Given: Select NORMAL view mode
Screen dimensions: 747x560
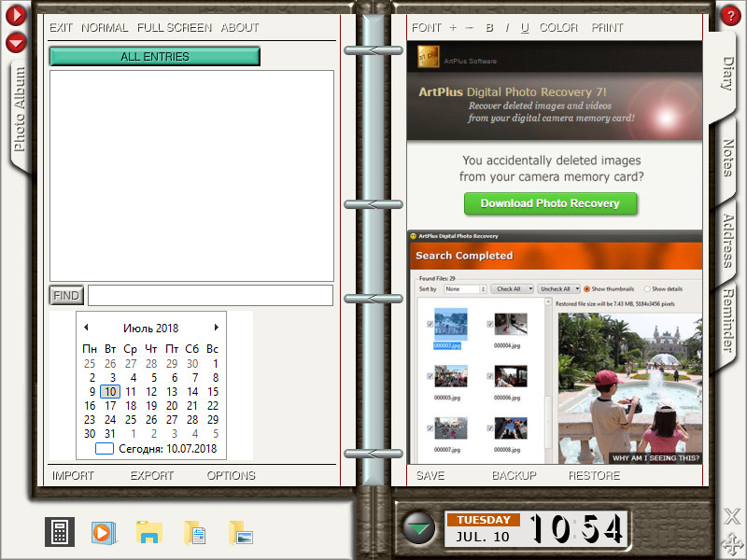Looking at the screenshot, I should [x=105, y=28].
